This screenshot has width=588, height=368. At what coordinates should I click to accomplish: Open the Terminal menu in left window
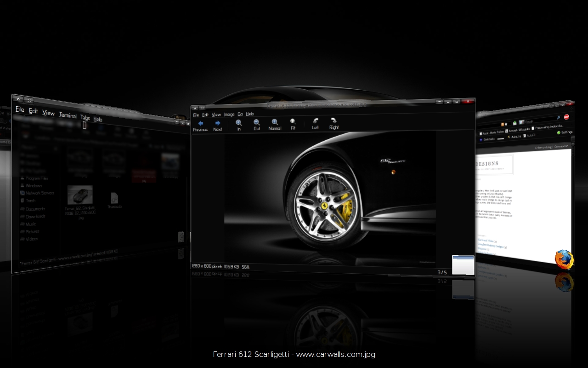68,115
